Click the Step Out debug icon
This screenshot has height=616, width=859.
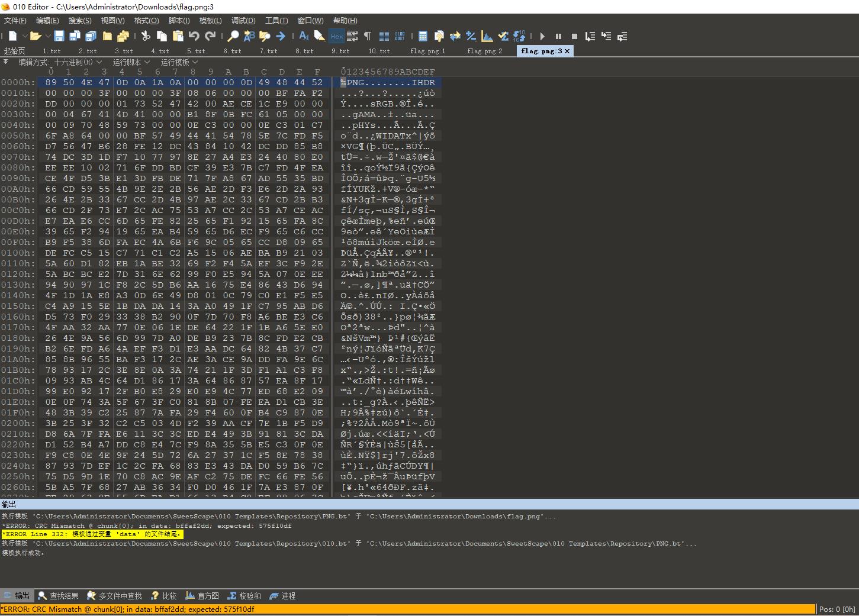coord(622,36)
